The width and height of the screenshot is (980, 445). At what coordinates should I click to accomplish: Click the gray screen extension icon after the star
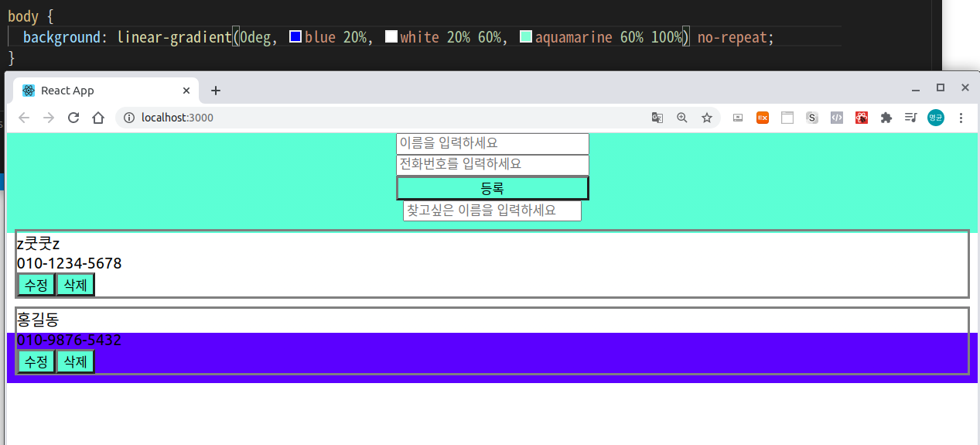(738, 118)
